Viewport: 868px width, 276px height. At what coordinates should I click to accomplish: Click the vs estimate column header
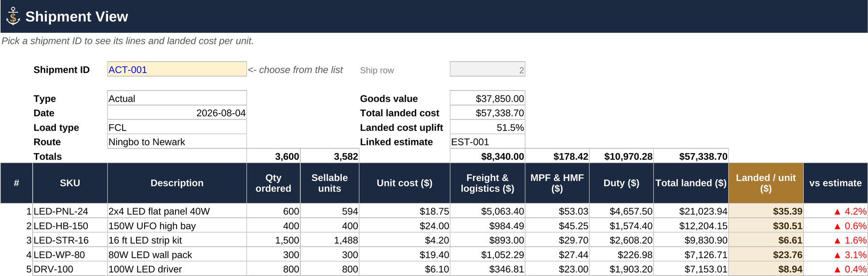[836, 183]
